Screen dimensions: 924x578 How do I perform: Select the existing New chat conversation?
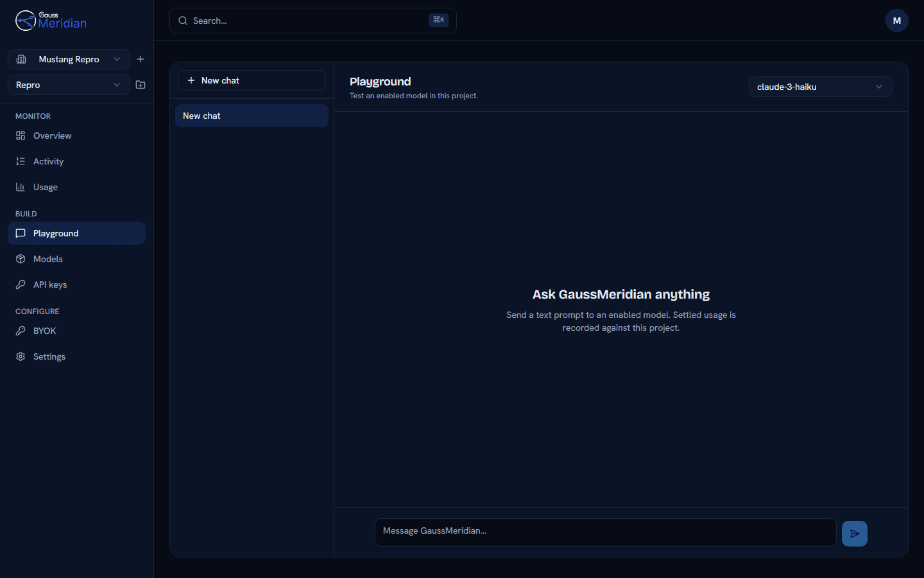pos(252,116)
